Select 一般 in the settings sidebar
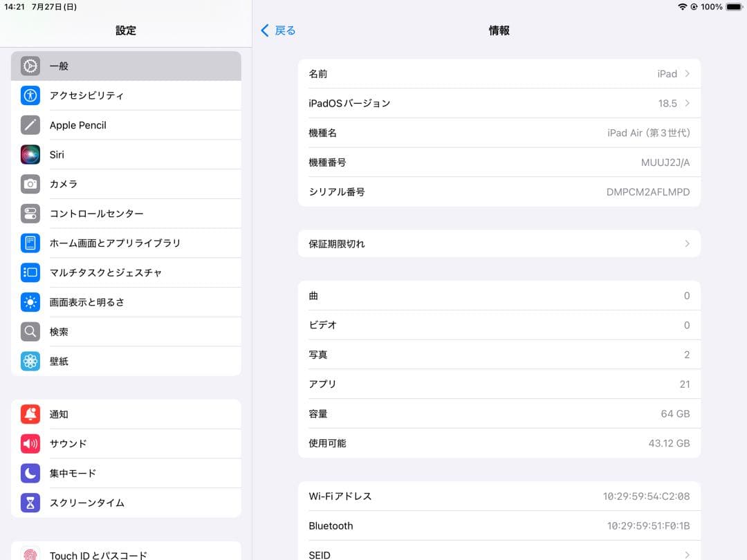 pos(124,66)
